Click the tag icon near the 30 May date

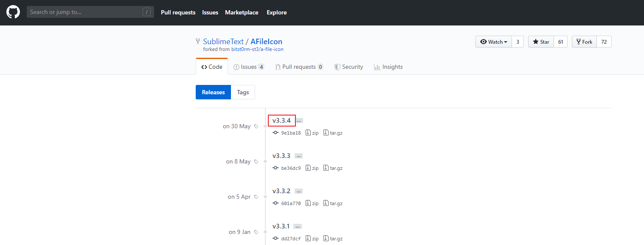(x=255, y=126)
